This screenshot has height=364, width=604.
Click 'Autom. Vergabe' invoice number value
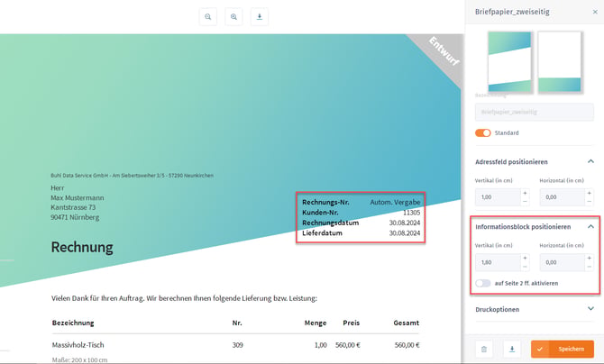pos(395,202)
